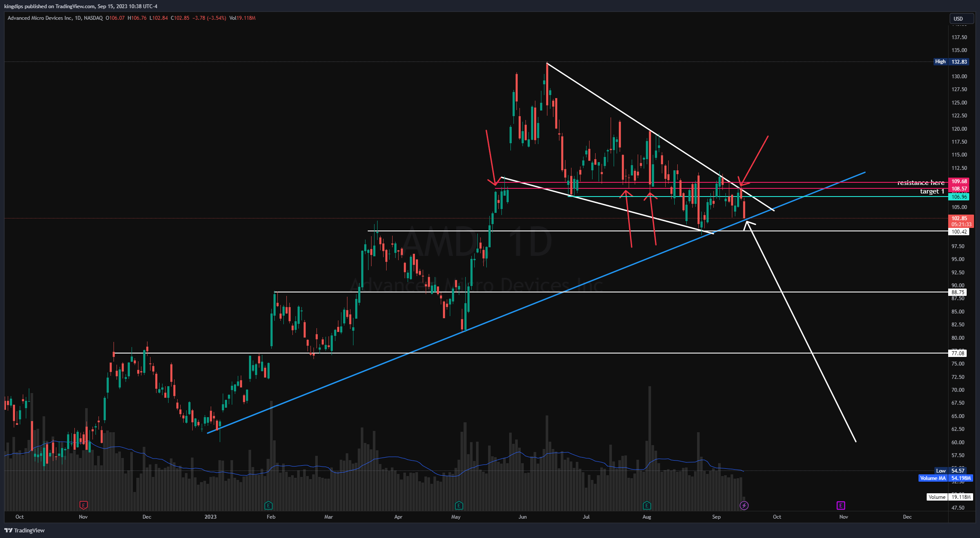Click the 'target 1' annotation text
This screenshot has width=980, height=538.
[x=932, y=191]
